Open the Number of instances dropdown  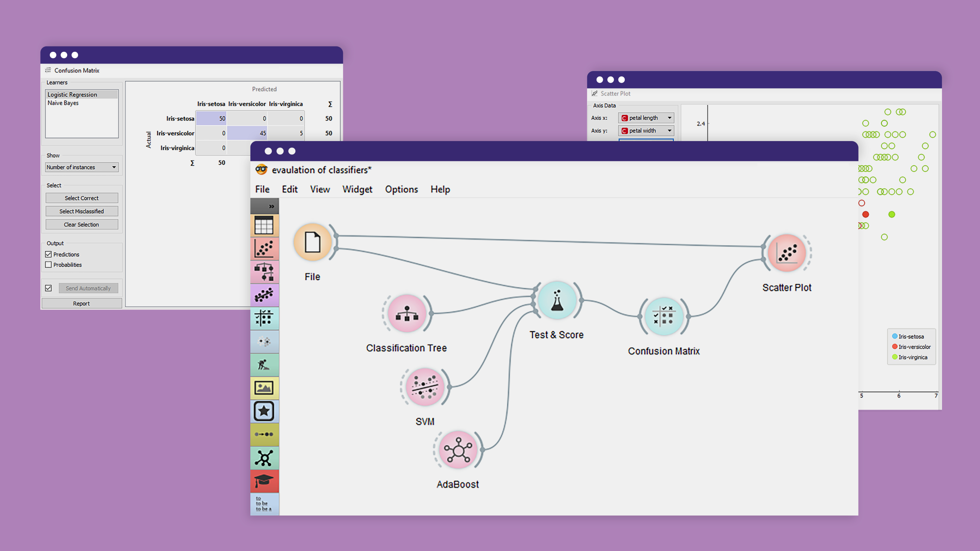[x=82, y=167]
